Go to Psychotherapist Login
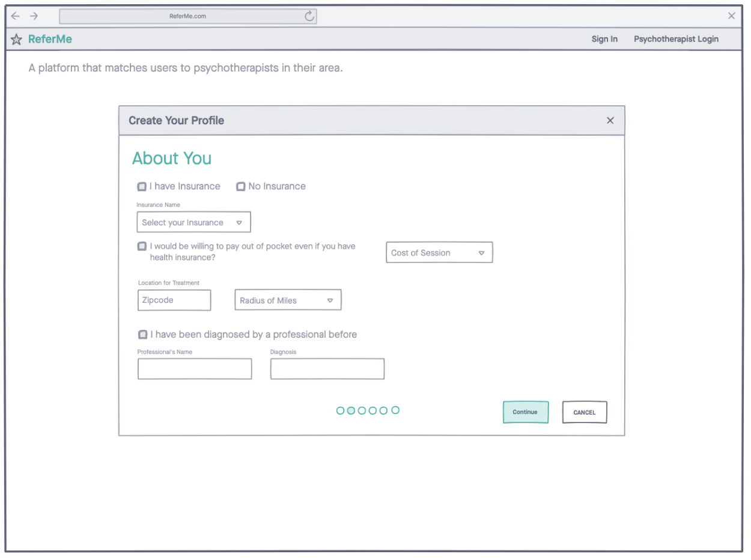This screenshot has height=560, width=751. [x=676, y=39]
